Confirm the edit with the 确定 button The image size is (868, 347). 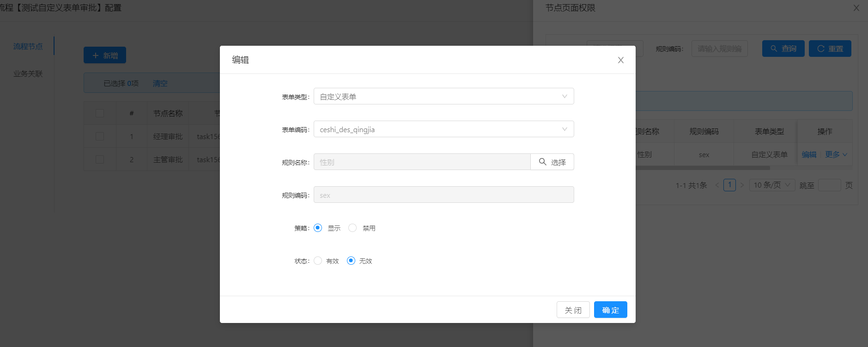[610, 310]
